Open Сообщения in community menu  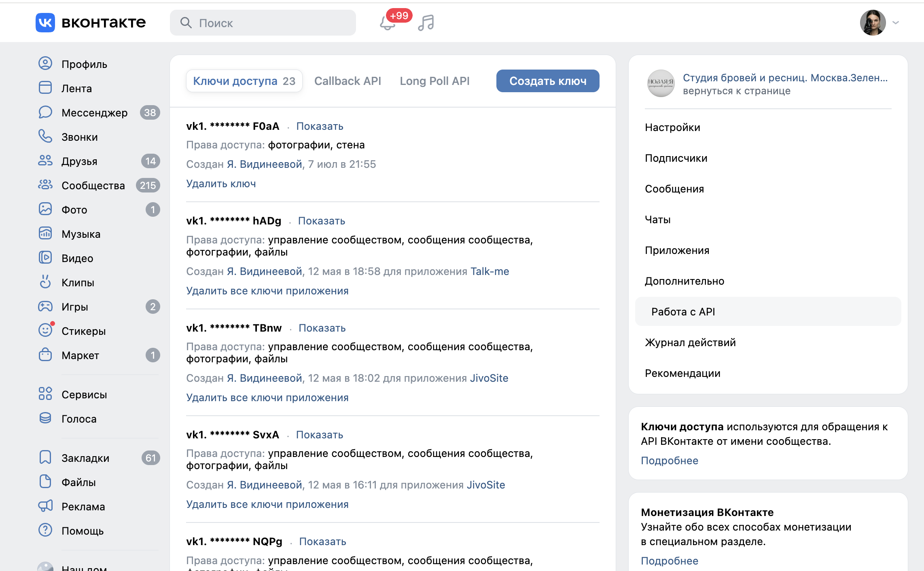[674, 189]
